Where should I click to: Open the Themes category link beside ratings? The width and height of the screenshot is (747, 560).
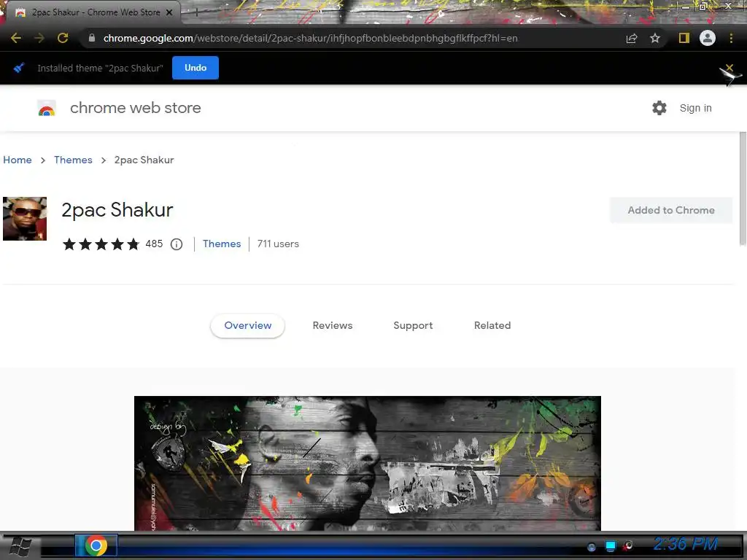click(222, 244)
